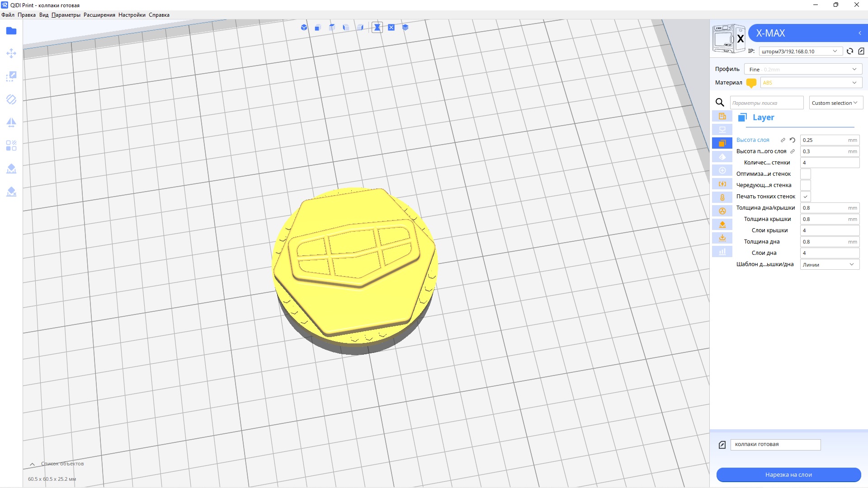This screenshot has width=868, height=488.
Task: Switch to right side view cube icon
Action: (x=360, y=28)
